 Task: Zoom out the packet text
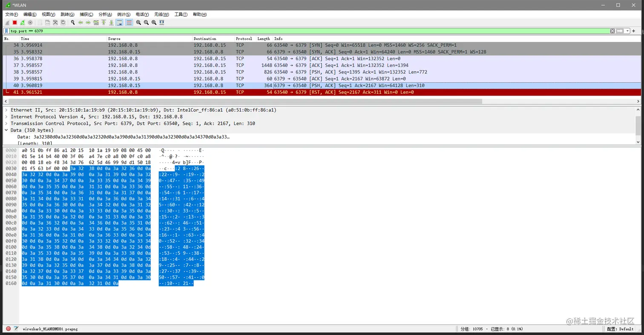(x=146, y=23)
